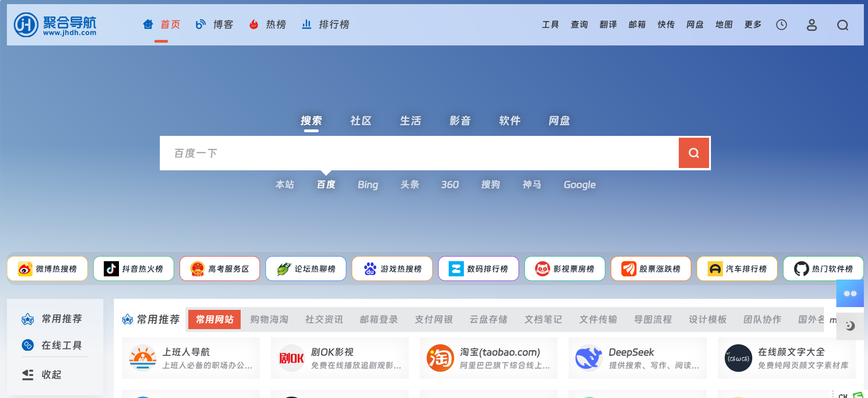Click the red search submit button
Viewport: 868px width, 398px height.
[693, 153]
